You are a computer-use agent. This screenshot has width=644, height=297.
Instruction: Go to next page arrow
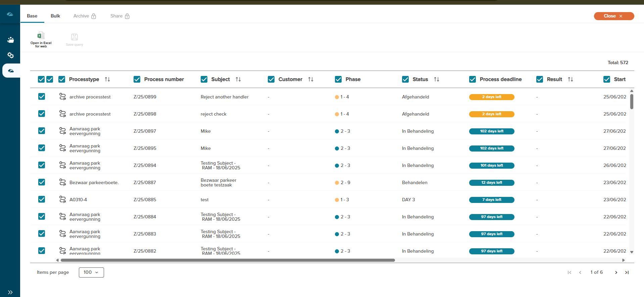coord(616,272)
